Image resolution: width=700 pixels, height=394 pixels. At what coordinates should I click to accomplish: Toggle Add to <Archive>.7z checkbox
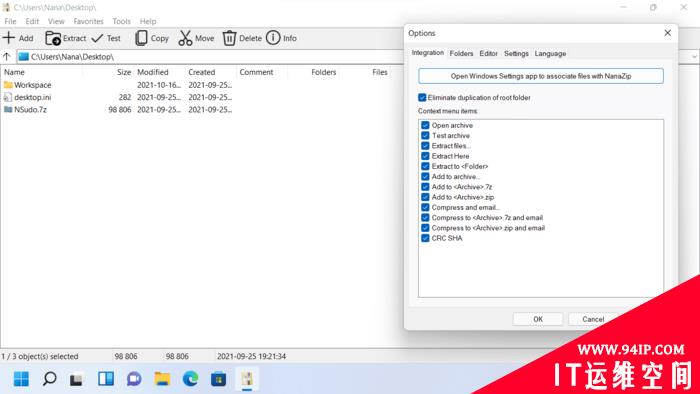coord(425,187)
